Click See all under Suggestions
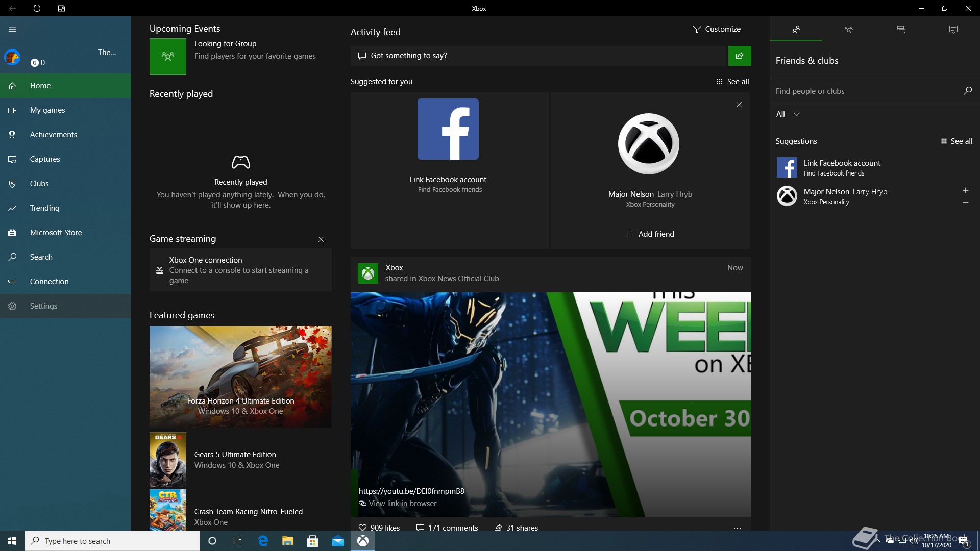This screenshot has width=980, height=551. tap(957, 141)
